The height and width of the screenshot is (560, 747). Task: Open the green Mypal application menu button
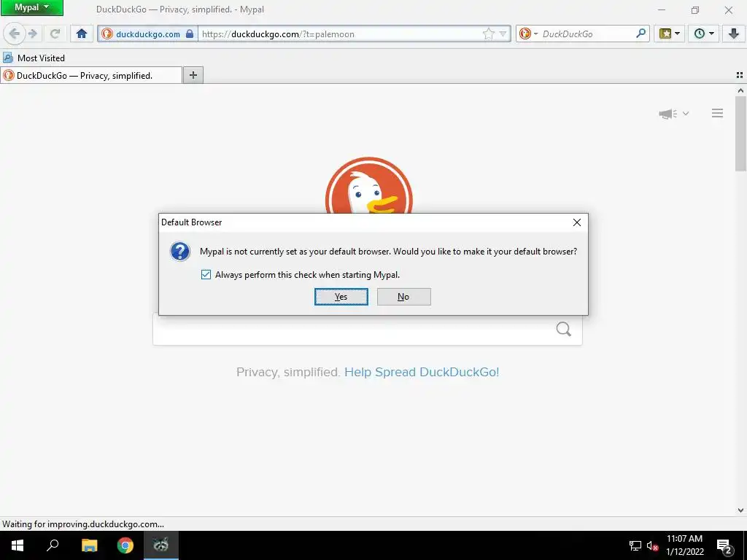tap(31, 7)
